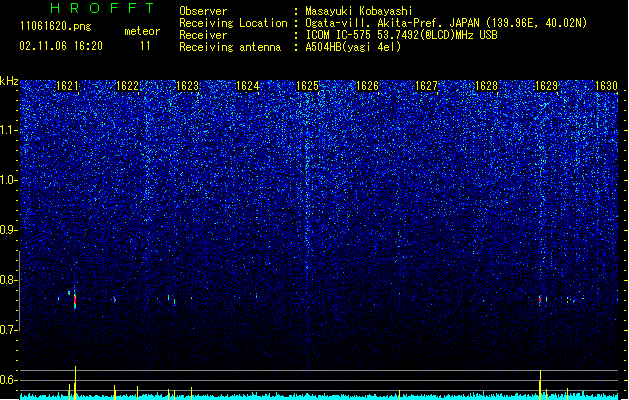Select the file name 11061620.png
Viewport: 629px width, 400px height.
[x=56, y=26]
